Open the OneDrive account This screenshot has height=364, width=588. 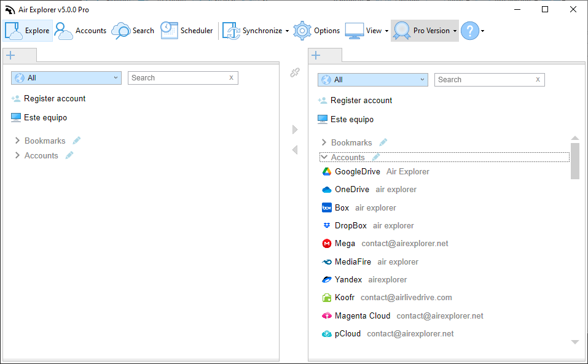[x=369, y=190]
